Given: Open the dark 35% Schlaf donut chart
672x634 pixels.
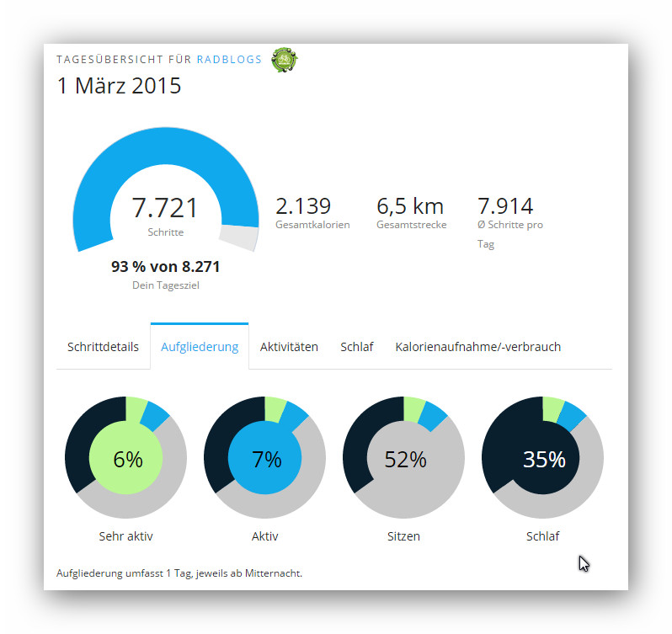Looking at the screenshot, I should click(543, 459).
